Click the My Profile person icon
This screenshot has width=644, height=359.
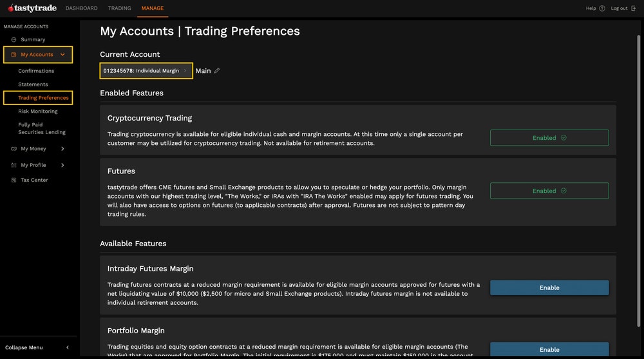[x=14, y=165]
